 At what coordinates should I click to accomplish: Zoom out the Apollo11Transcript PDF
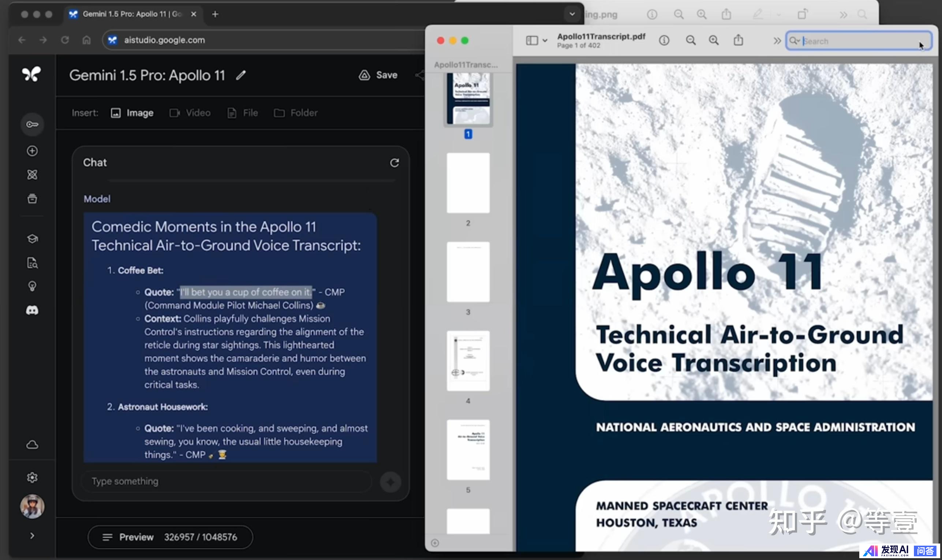[x=691, y=40]
